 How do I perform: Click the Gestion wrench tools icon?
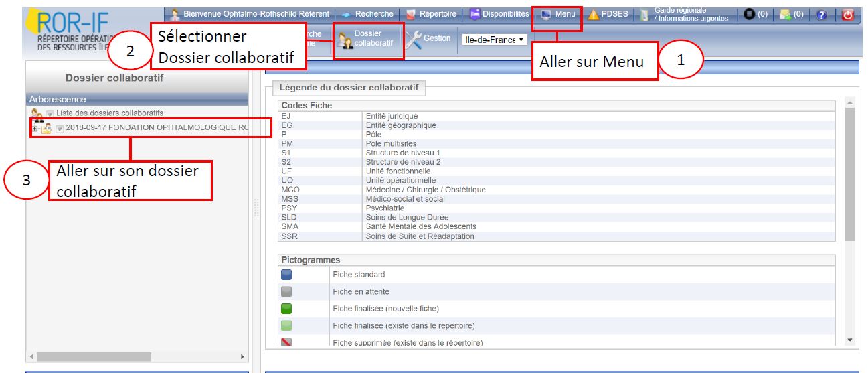pos(416,40)
